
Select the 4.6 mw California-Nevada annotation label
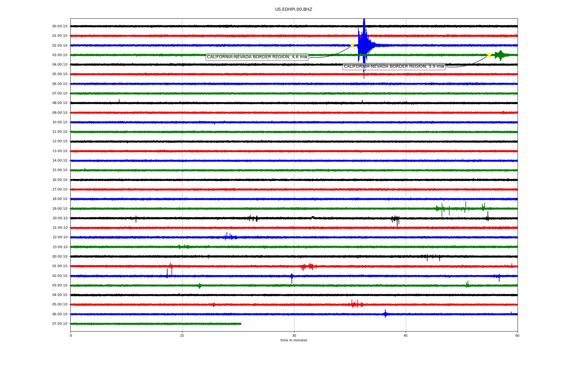pos(257,57)
